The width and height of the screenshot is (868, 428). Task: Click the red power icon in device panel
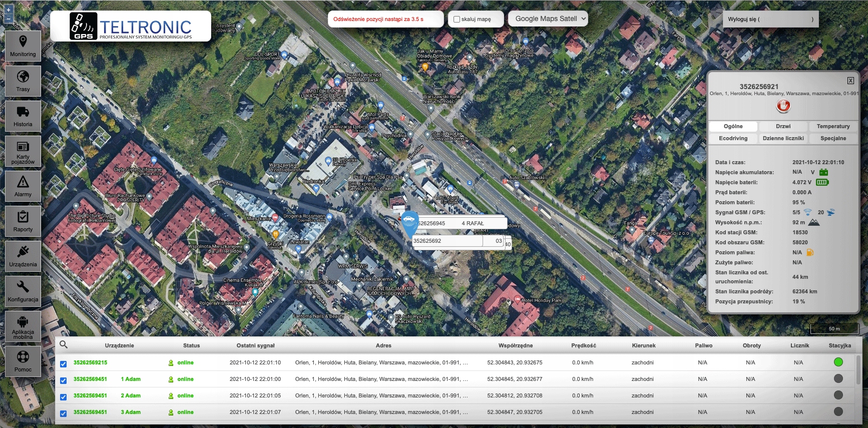point(783,106)
